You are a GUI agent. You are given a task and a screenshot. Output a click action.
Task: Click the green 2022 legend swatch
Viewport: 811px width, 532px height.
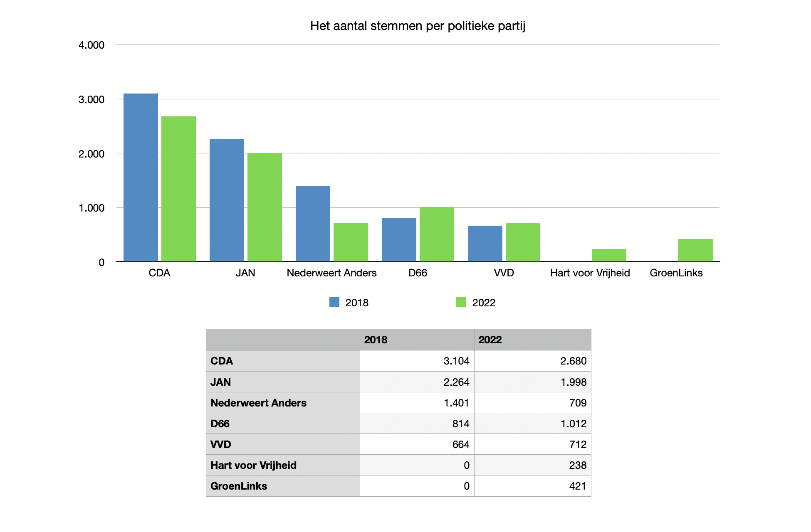tap(461, 302)
